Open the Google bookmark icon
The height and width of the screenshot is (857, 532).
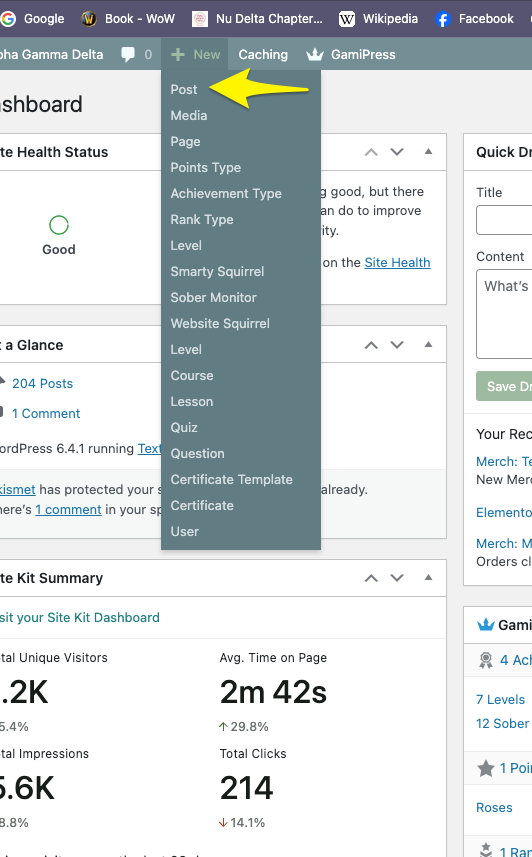point(8,19)
